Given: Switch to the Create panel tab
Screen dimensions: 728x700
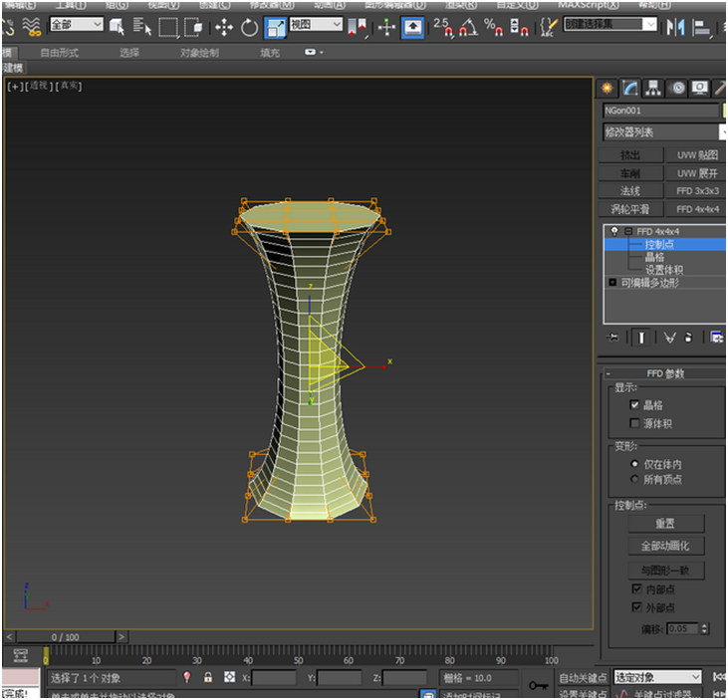Looking at the screenshot, I should coord(607,88).
